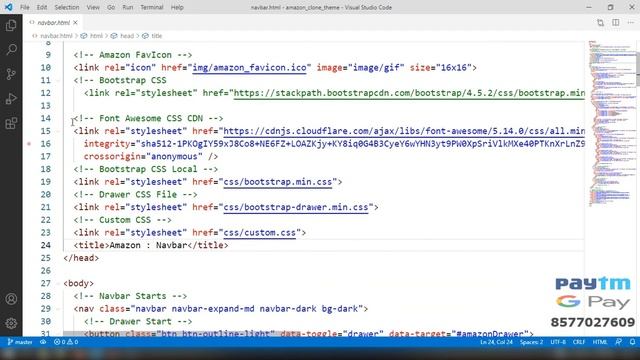Follow the css/bootstrap-drawer.min.css link
The width and height of the screenshot is (640, 360).
pyautogui.click(x=296, y=207)
